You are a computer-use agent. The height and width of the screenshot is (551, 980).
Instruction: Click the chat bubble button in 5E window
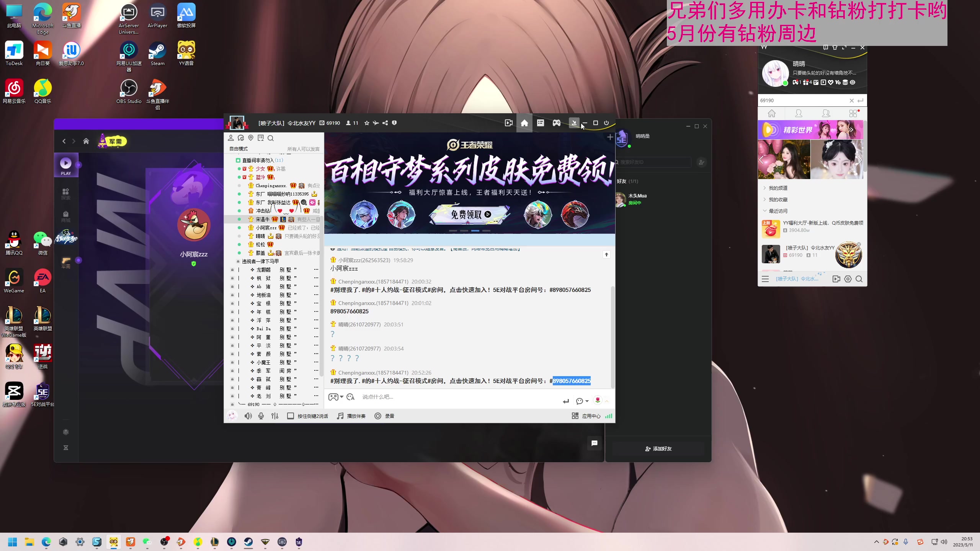click(x=595, y=443)
